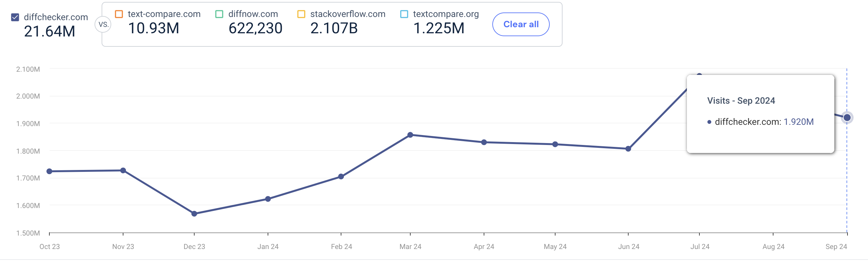Click the 1.500M y-axis label

click(x=28, y=233)
